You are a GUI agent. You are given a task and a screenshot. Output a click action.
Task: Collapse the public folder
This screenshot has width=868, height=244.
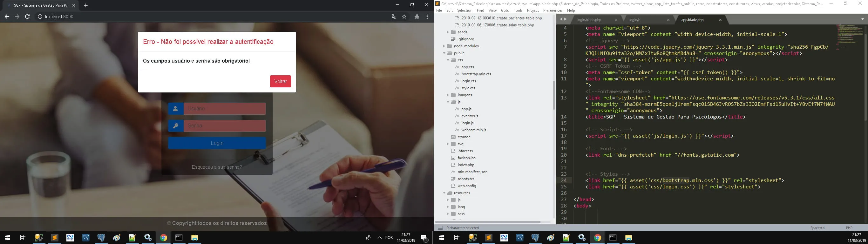(444, 53)
